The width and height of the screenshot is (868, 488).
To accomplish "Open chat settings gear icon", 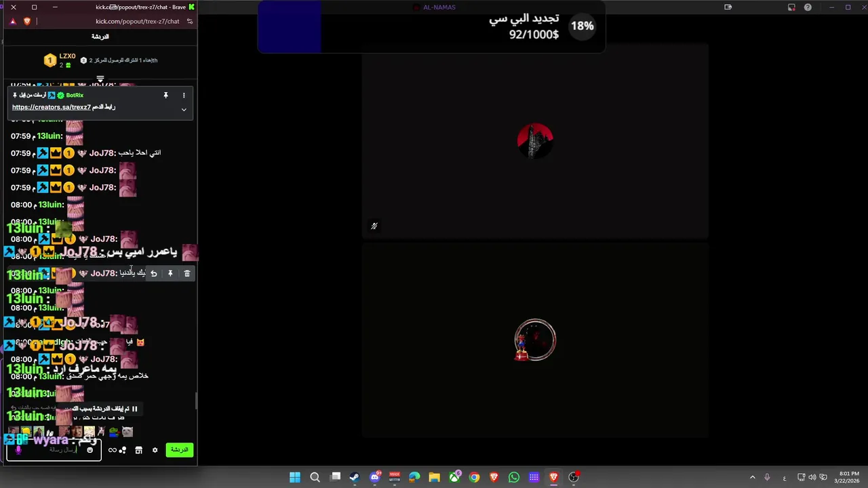I will coord(155,450).
